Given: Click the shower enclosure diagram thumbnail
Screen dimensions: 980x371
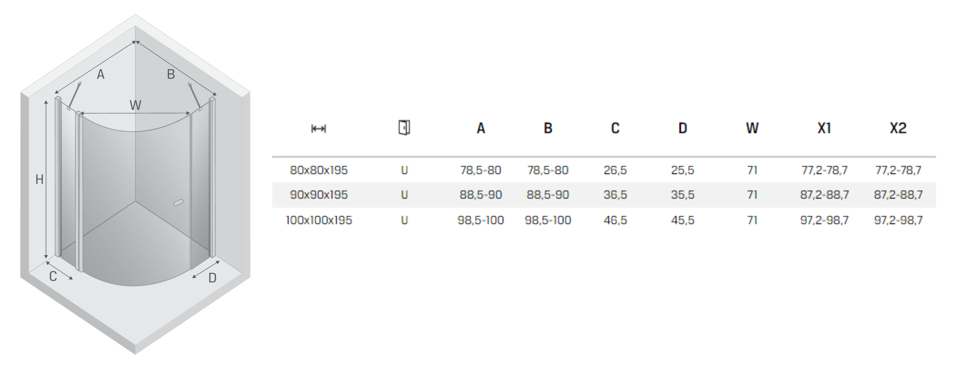Looking at the screenshot, I should click(135, 184).
